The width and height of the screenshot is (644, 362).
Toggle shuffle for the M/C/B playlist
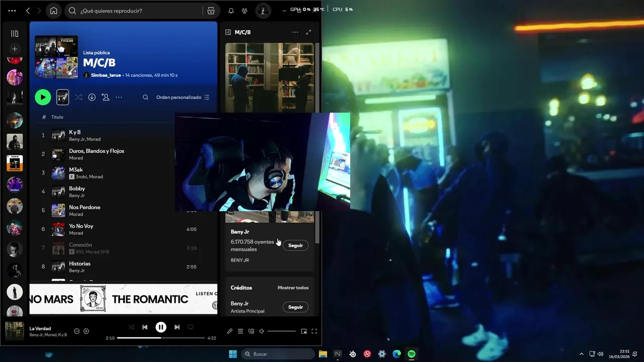coord(78,97)
